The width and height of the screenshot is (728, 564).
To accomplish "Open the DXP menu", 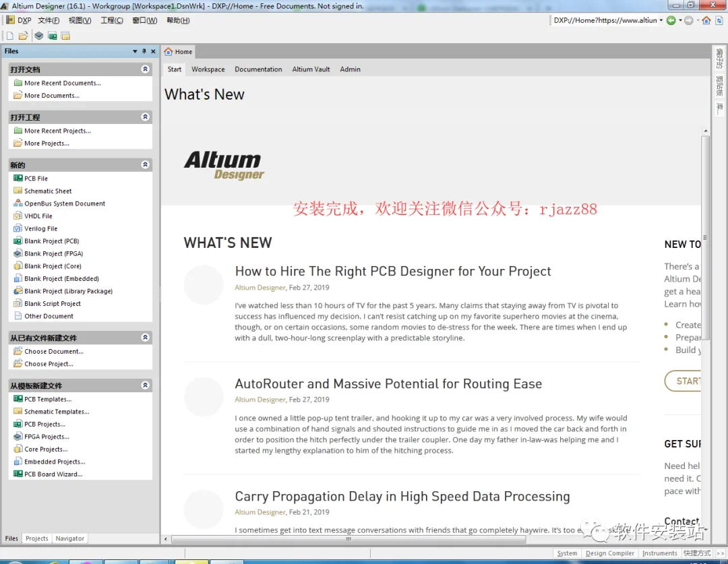I will point(19,20).
